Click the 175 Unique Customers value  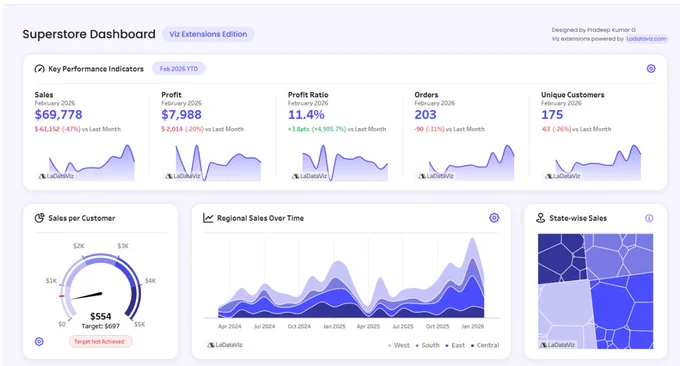point(552,115)
